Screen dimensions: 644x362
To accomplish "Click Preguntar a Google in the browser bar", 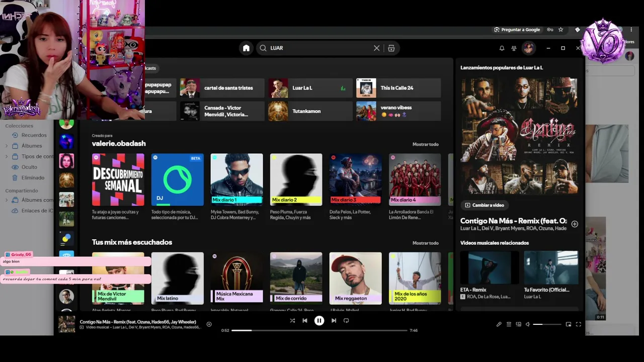I will (x=517, y=30).
